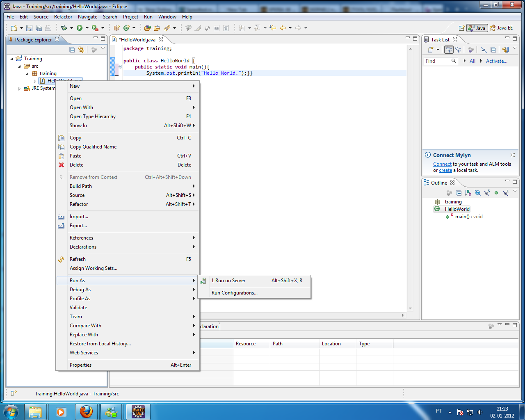
Task: Toggle Link with Editor in Package Explorer
Action: 81,50
